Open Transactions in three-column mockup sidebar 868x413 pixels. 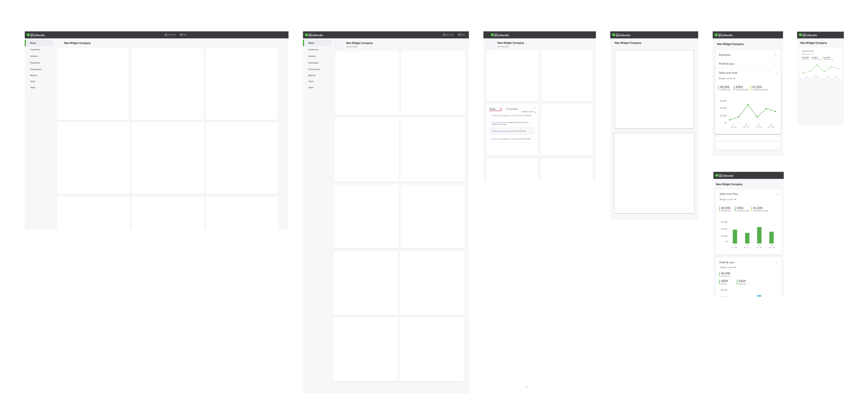tap(36, 69)
